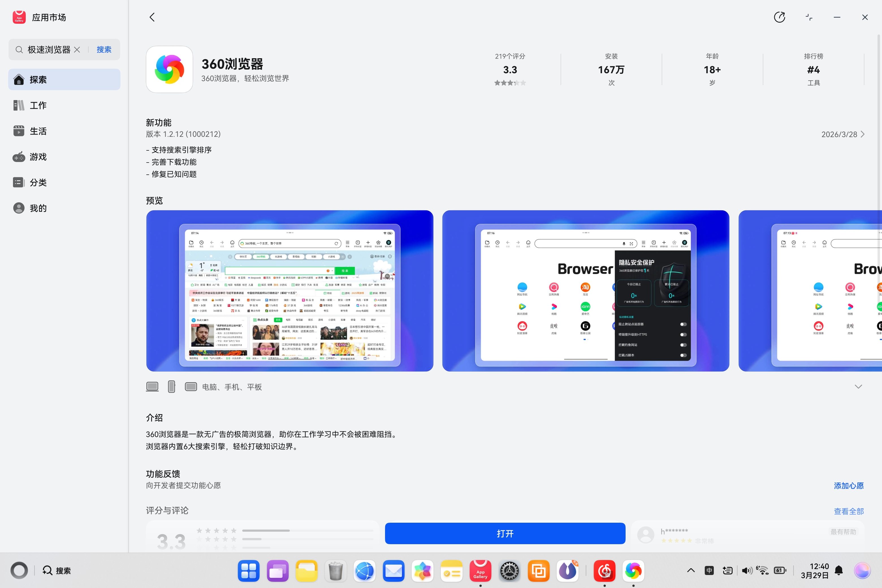Click the 最有帮助 sort label
This screenshot has width=882, height=588.
(843, 532)
